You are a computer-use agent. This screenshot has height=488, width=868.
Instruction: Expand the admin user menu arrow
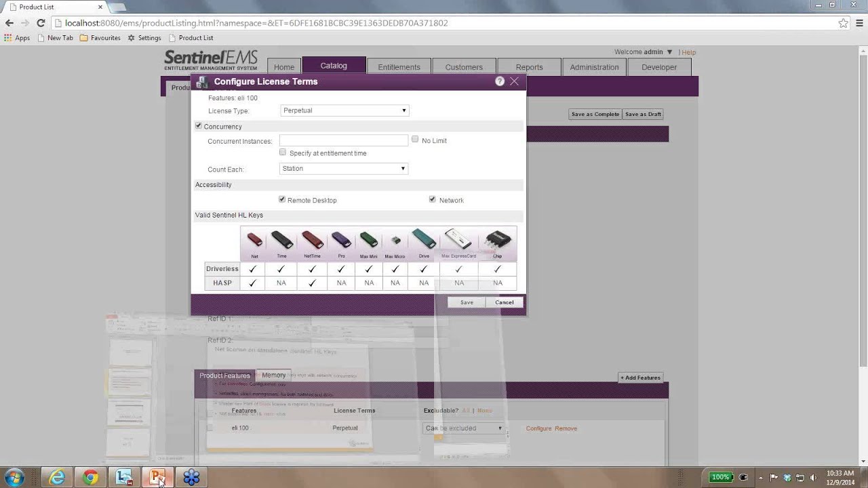tap(669, 52)
